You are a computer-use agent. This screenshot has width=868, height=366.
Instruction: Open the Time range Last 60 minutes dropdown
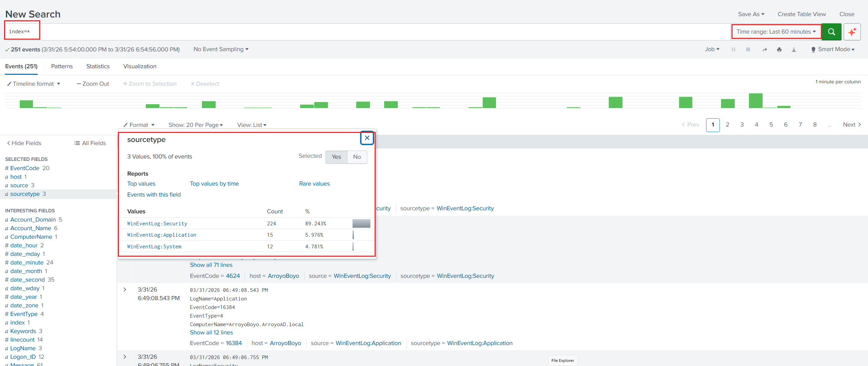pyautogui.click(x=776, y=32)
